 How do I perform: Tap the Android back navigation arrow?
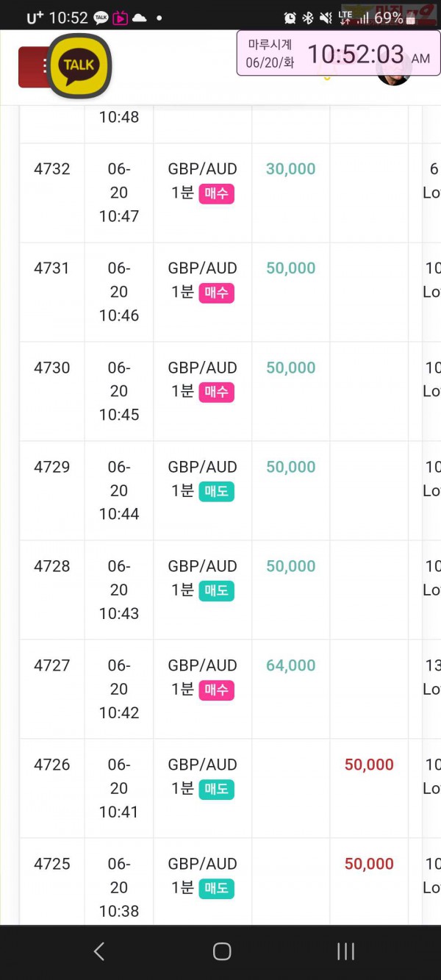pyautogui.click(x=99, y=951)
